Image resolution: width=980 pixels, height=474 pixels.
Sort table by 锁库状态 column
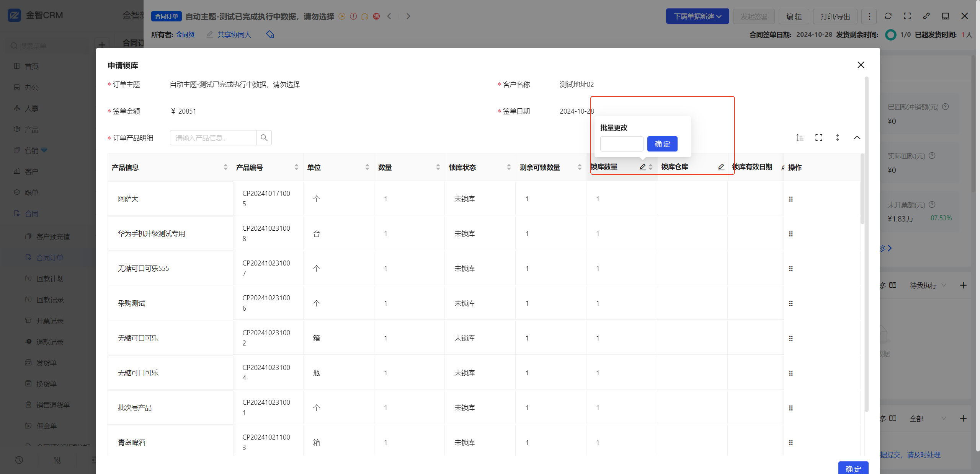509,167
